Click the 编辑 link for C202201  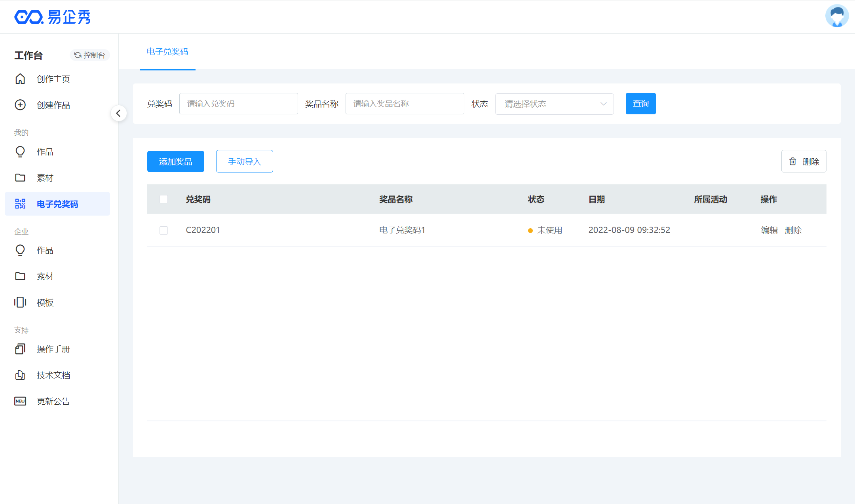coord(769,230)
